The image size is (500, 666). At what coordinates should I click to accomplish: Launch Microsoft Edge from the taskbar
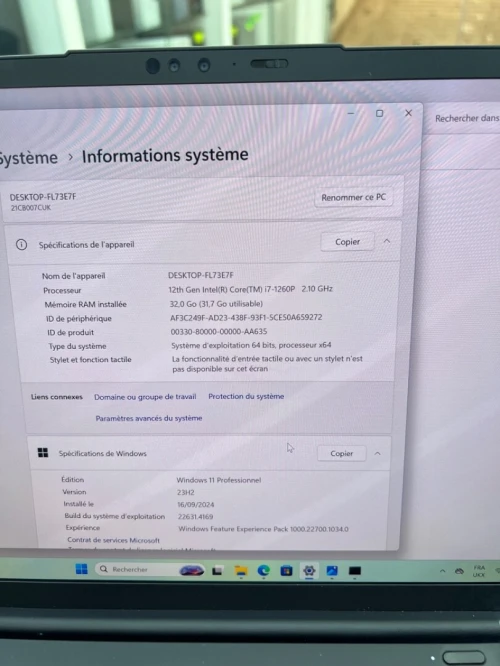pos(264,571)
